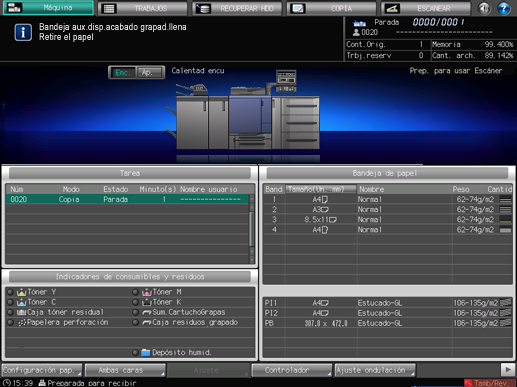The image size is (517, 387).
Task: Click the Cant. arch. 89.142% value
Action: tap(499, 55)
